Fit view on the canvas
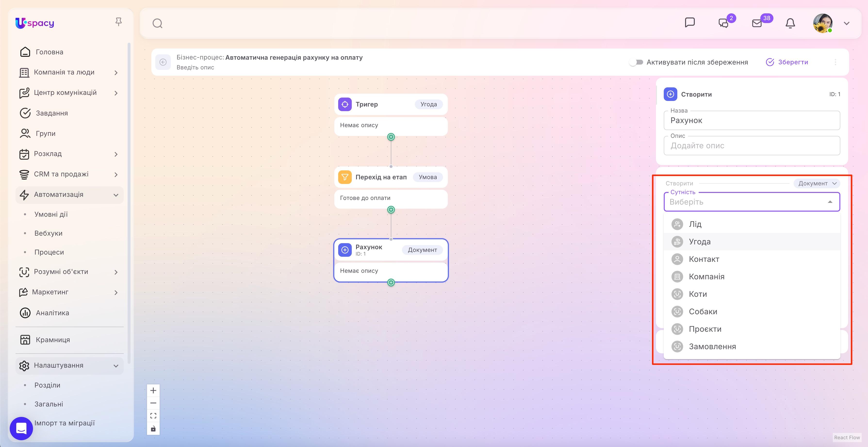868x447 pixels. [x=153, y=416]
